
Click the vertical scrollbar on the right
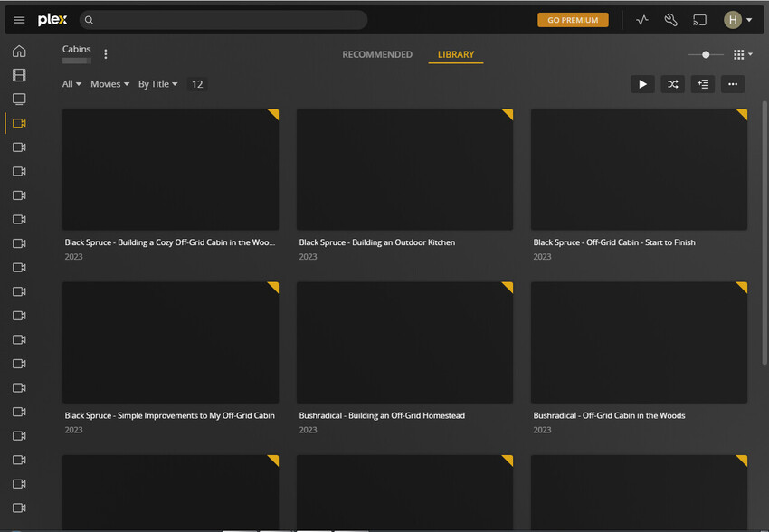[764, 233]
